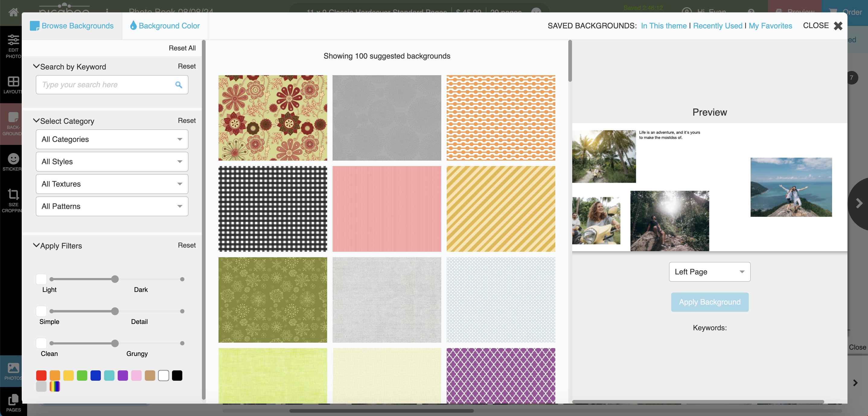Image resolution: width=868 pixels, height=416 pixels.
Task: Select the floral pattern background thumbnail
Action: coord(273,118)
